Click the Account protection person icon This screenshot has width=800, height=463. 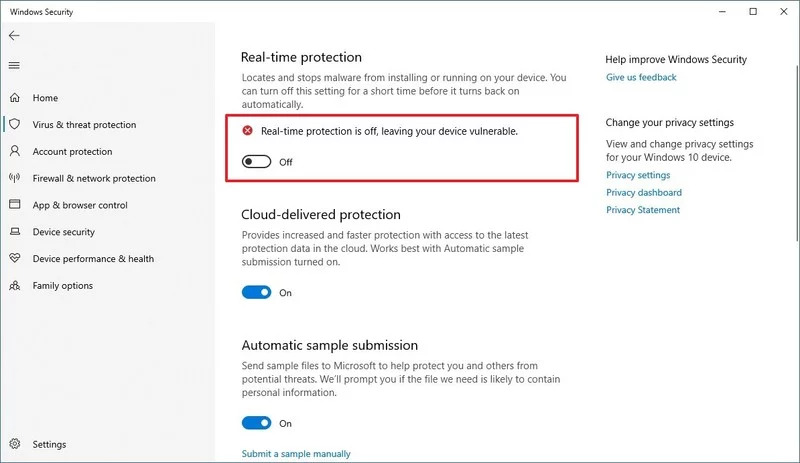click(x=14, y=152)
